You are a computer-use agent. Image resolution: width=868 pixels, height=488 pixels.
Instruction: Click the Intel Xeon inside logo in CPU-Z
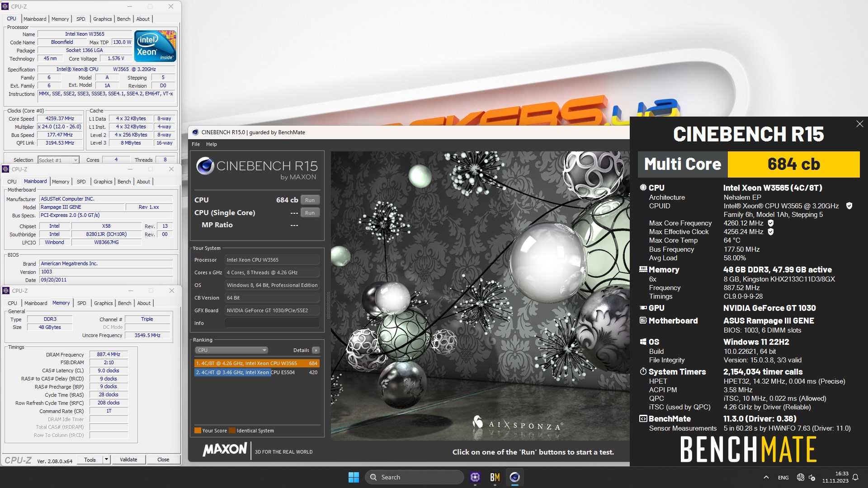(x=155, y=46)
